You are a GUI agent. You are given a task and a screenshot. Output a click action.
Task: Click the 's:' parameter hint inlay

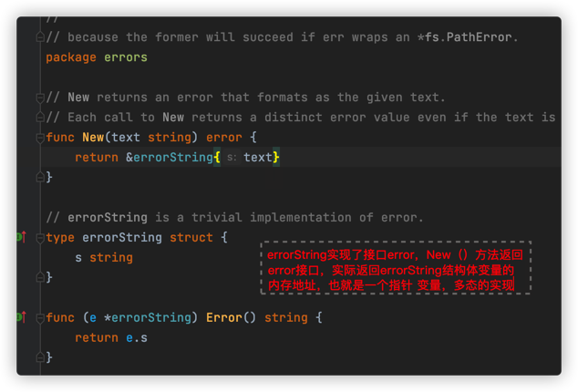click(x=232, y=158)
